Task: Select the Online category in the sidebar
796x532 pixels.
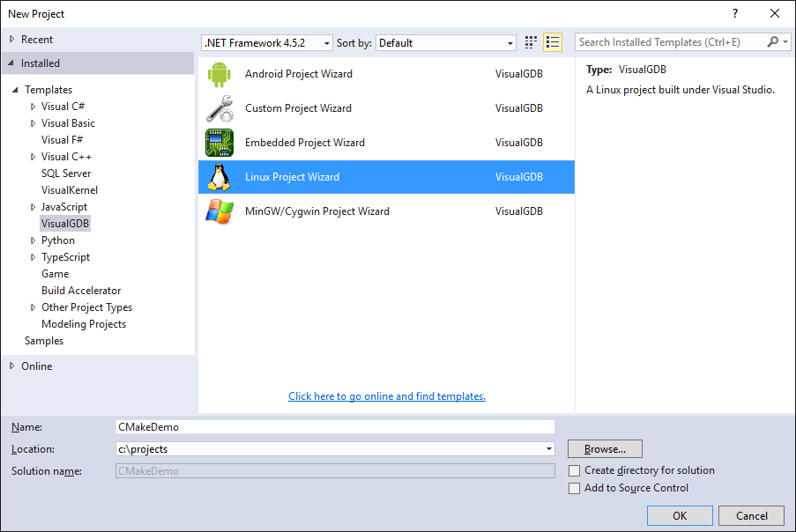Action: 36,366
